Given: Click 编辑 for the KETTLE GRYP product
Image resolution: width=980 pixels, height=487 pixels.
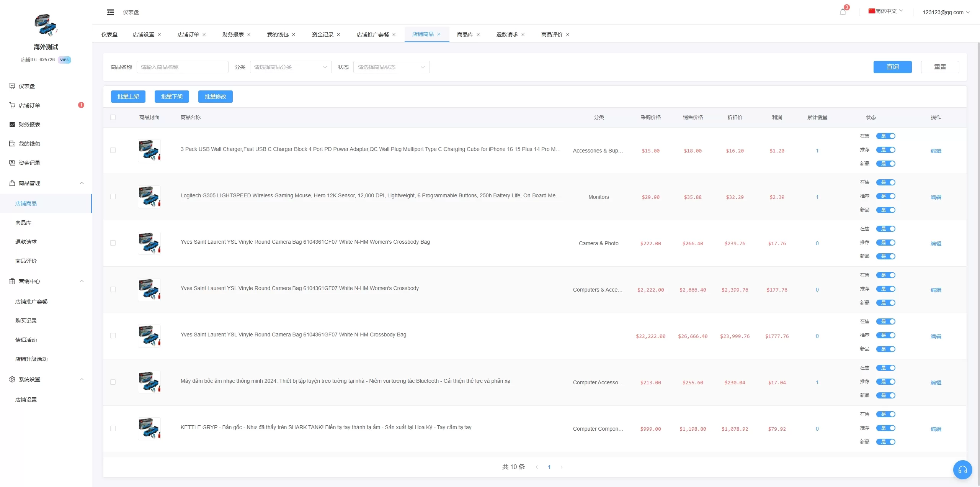Looking at the screenshot, I should [x=936, y=429].
